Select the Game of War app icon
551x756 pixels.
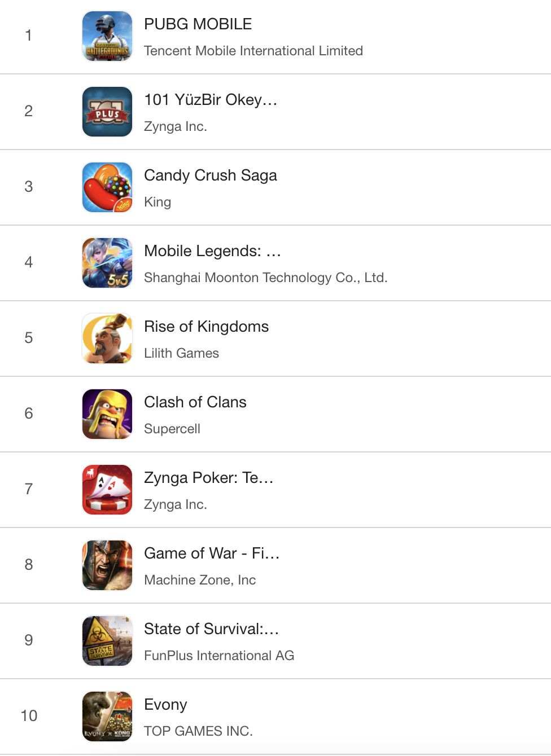[x=107, y=565]
